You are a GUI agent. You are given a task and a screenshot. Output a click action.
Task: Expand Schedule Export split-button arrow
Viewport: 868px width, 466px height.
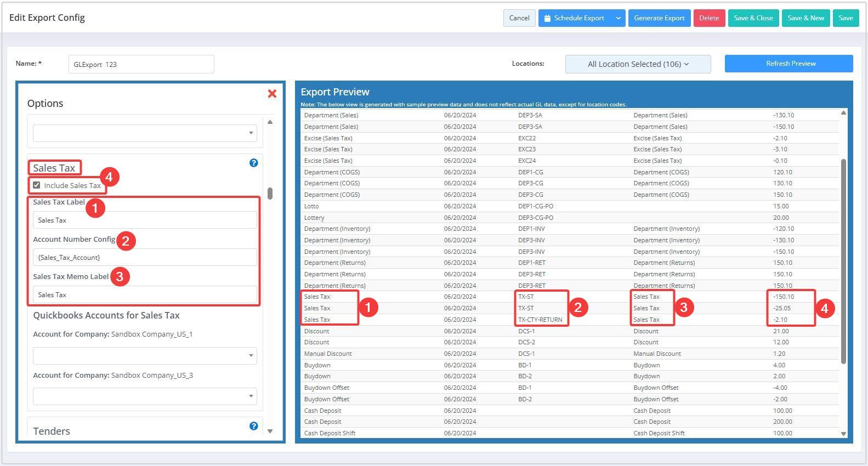click(618, 18)
